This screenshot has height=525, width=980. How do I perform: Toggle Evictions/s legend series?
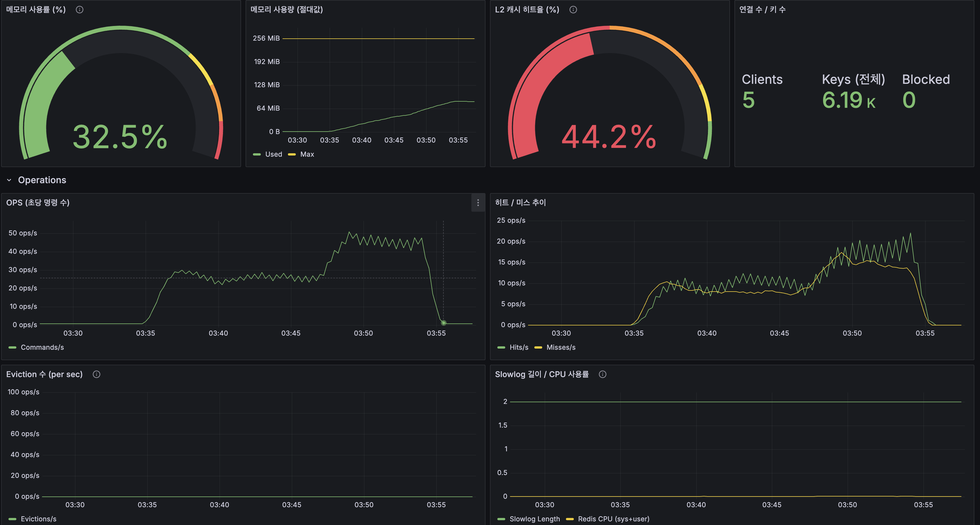(38, 519)
